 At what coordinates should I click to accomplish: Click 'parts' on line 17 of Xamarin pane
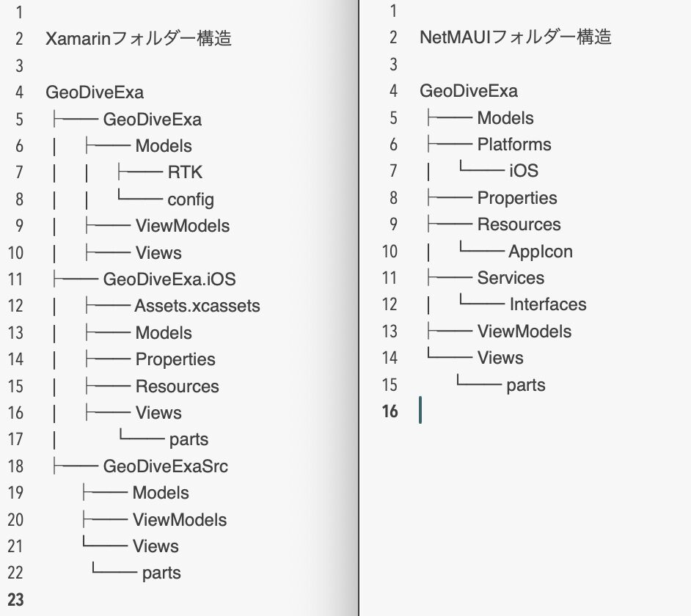click(189, 440)
